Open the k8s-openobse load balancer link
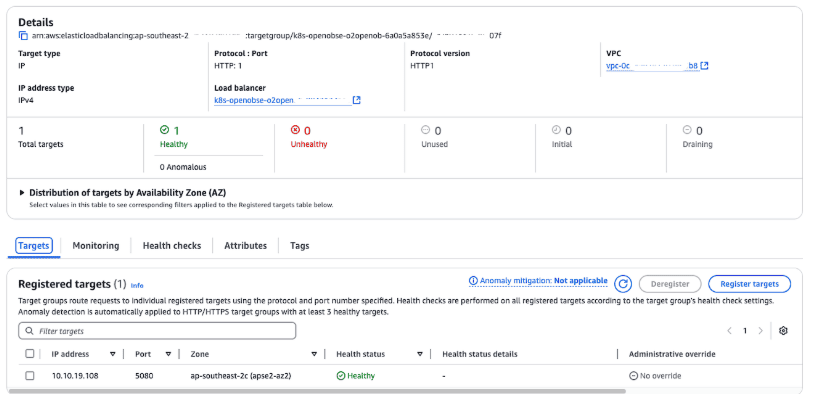This screenshot has height=403, width=818. 280,100
